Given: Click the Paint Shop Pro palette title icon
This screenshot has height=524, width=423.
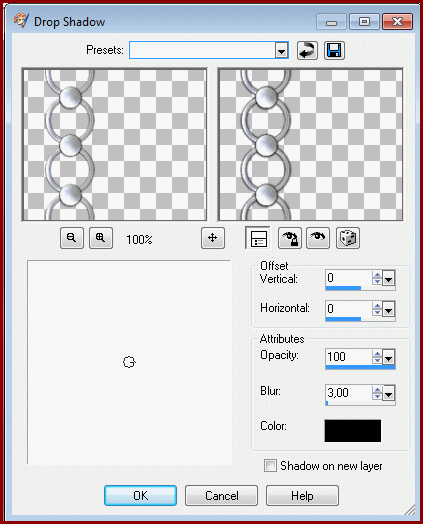Looking at the screenshot, I should tap(21, 21).
